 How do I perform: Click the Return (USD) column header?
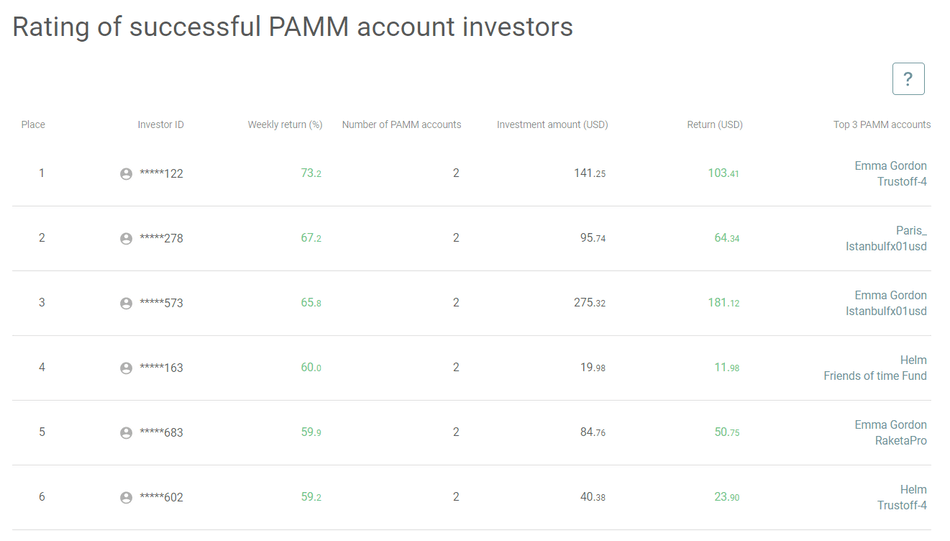tap(714, 125)
